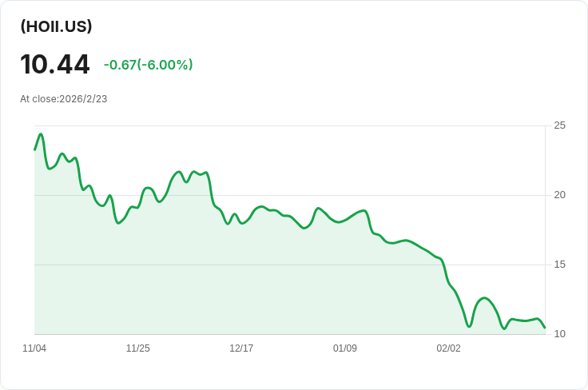588x390 pixels.
Task: Click the 01/09 date axis label
Action: [345, 348]
